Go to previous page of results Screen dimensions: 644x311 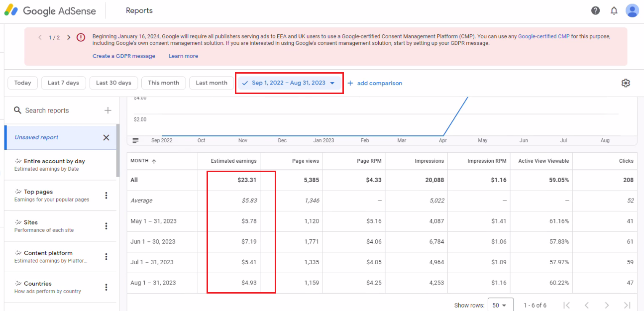coord(587,305)
